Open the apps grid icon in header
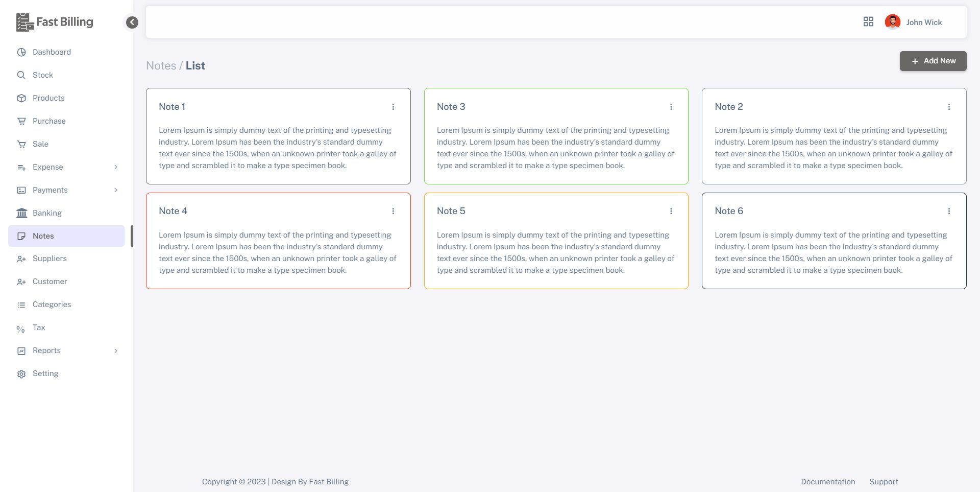 point(868,21)
